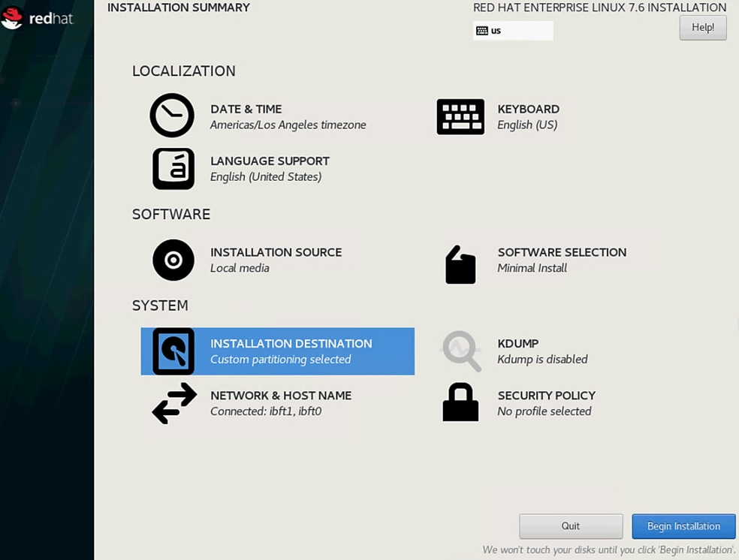The image size is (739, 560).
Task: Click the Keyboard layout icon
Action: pos(460,116)
